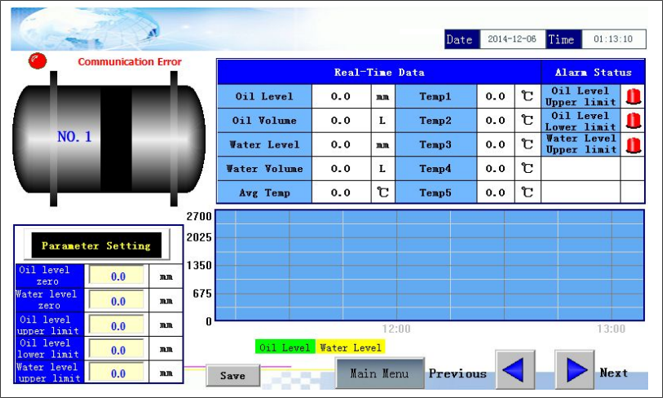Click the Communication Error message
The image size is (663, 398).
pos(130,62)
